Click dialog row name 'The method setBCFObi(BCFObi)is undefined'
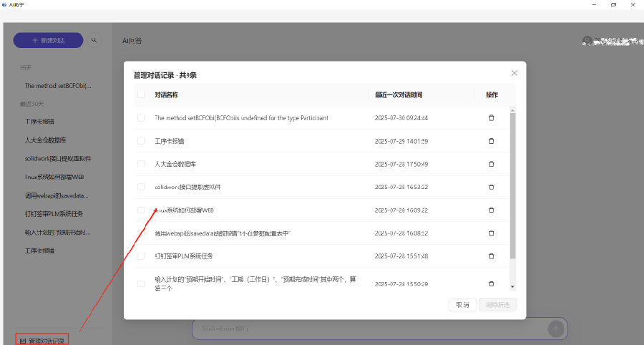 pyautogui.click(x=241, y=118)
